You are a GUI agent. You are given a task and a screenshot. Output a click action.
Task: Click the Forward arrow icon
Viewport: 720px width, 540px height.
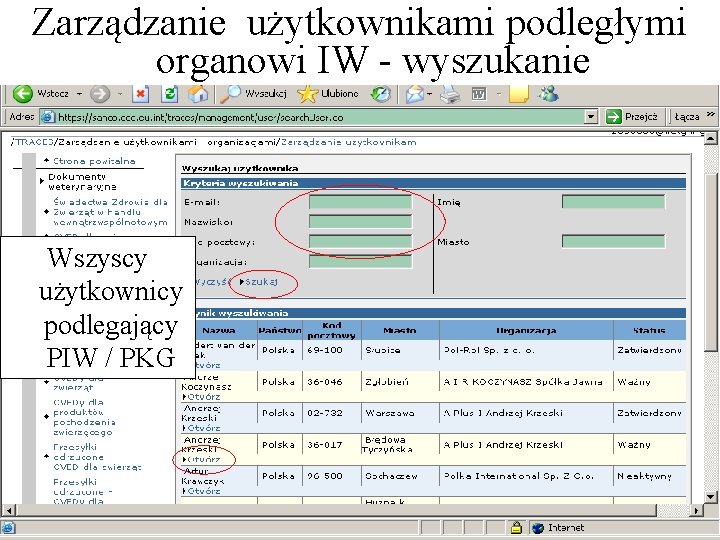(100, 94)
